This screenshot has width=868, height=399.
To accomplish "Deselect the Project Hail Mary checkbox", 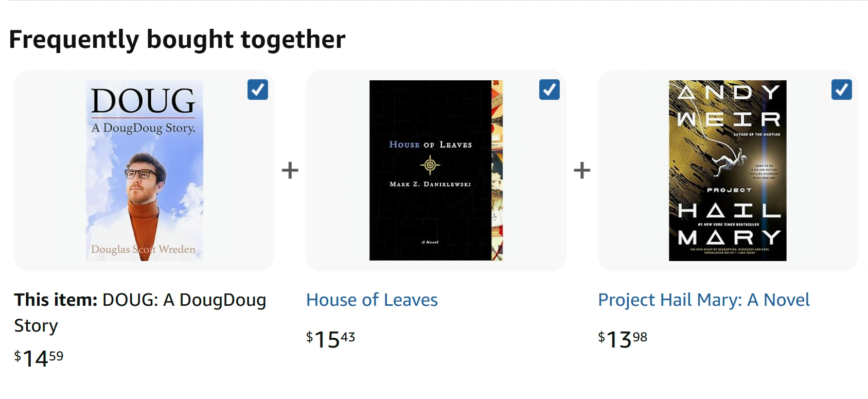I will click(x=841, y=90).
